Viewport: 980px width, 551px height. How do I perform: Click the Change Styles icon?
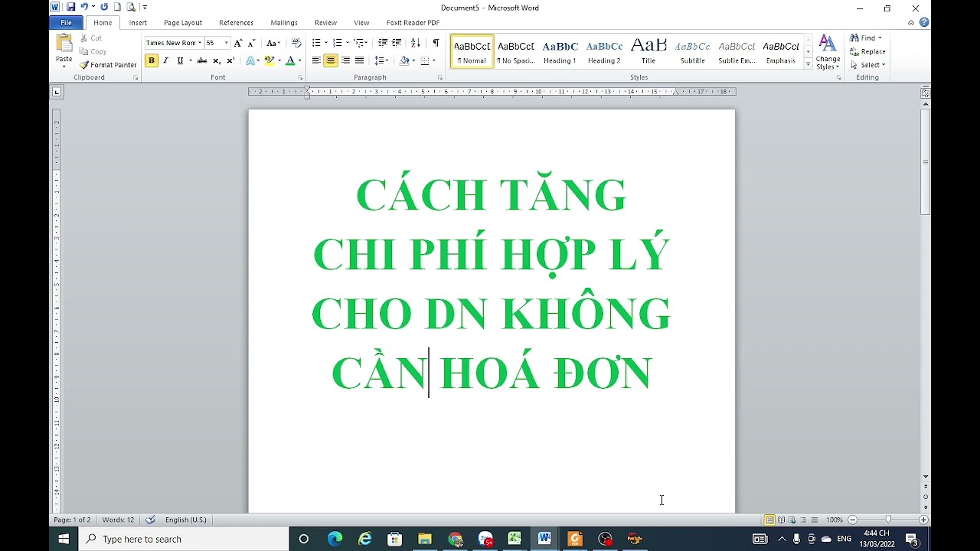tap(828, 53)
